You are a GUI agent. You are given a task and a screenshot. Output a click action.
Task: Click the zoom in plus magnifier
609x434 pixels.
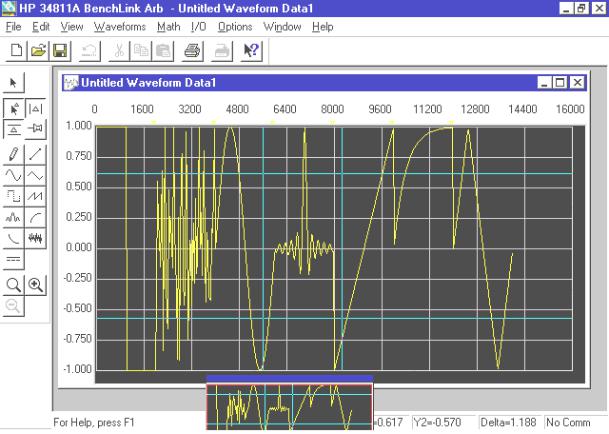point(35,285)
